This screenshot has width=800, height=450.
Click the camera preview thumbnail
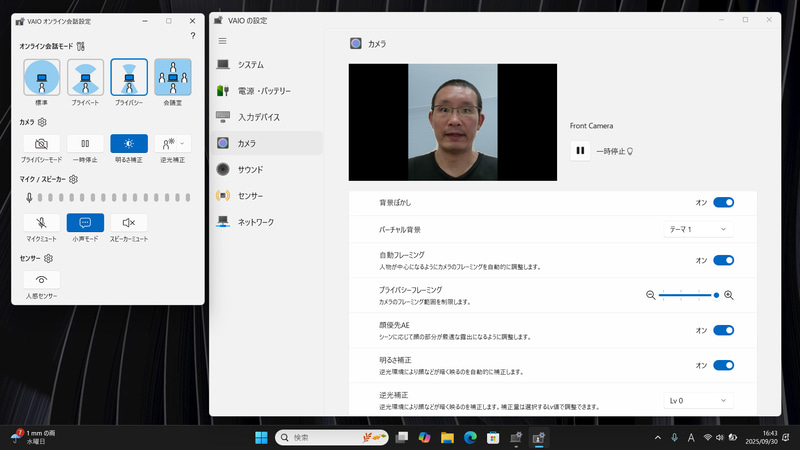point(453,122)
